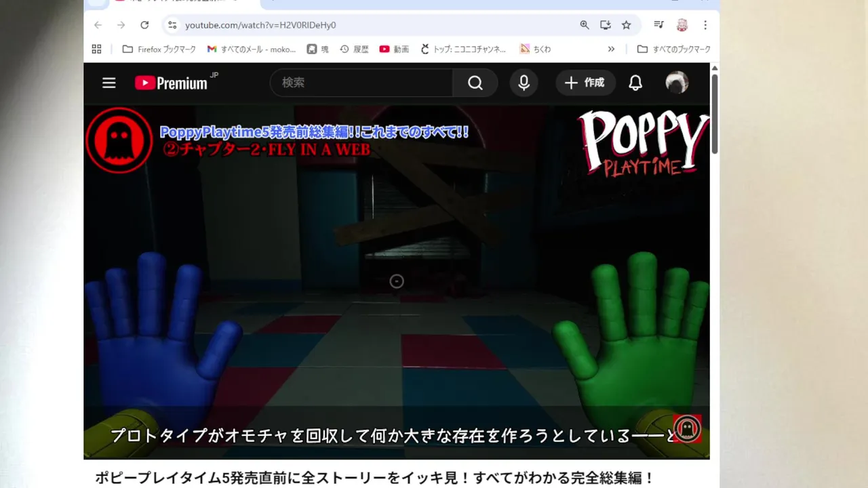
Task: Reload the page with the refresh icon
Action: 144,25
